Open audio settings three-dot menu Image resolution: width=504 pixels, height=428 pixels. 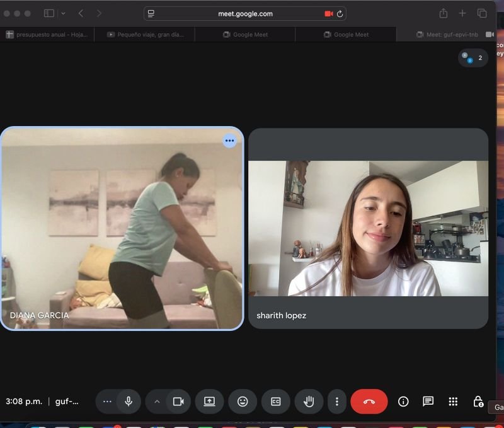pyautogui.click(x=107, y=402)
